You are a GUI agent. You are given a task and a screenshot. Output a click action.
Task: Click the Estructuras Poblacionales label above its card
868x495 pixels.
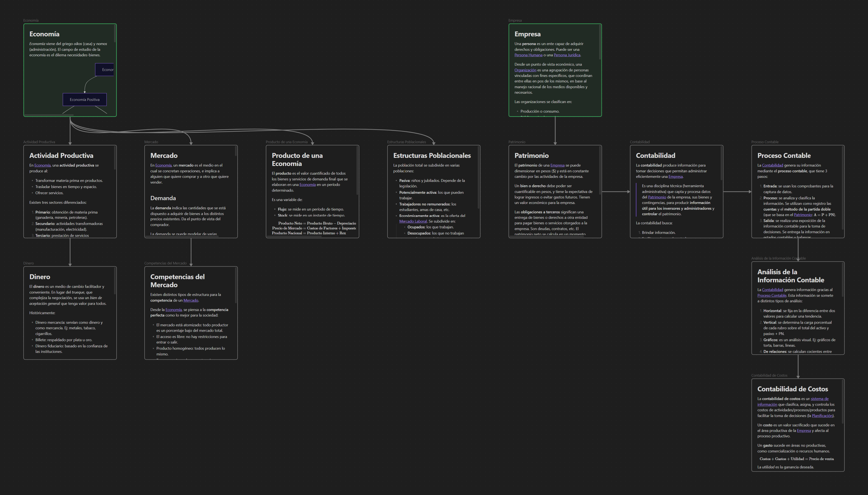406,142
